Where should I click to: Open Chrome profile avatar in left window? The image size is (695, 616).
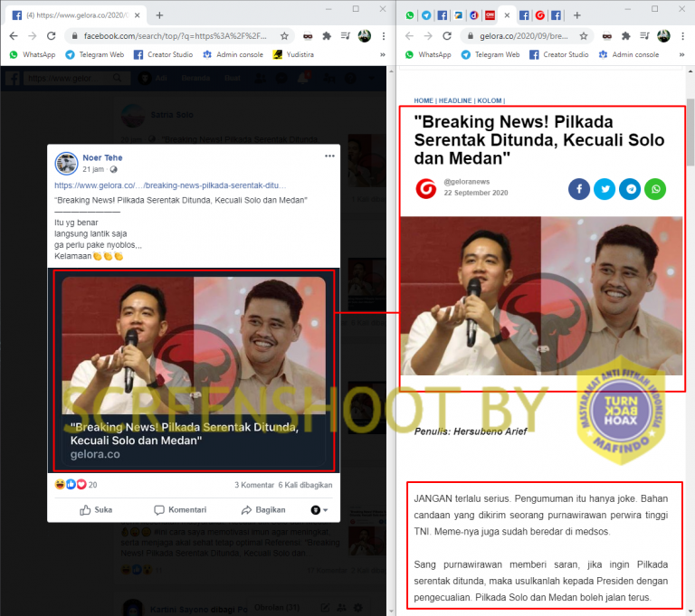tap(365, 36)
